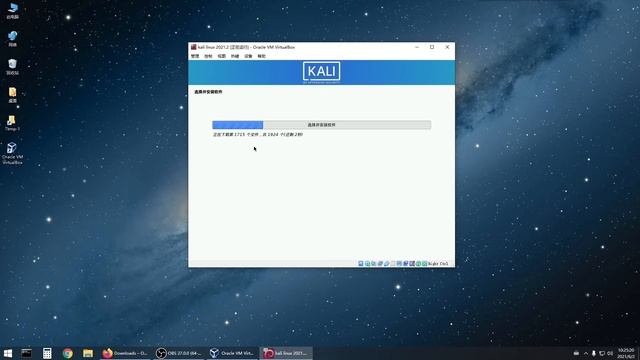Open the Windows Start menu

(x=8, y=353)
